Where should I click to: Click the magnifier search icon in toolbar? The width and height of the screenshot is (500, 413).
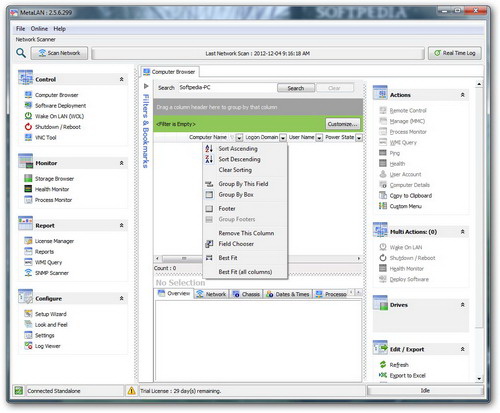21,53
